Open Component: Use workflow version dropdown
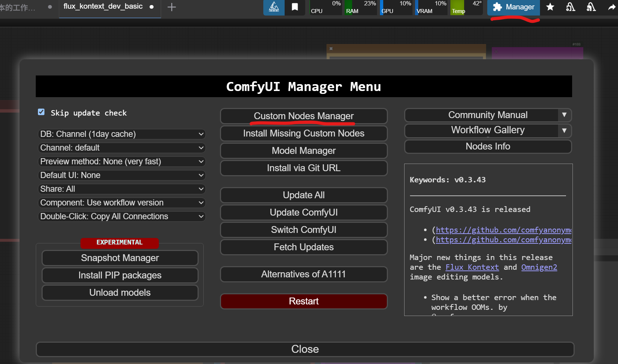 point(122,203)
